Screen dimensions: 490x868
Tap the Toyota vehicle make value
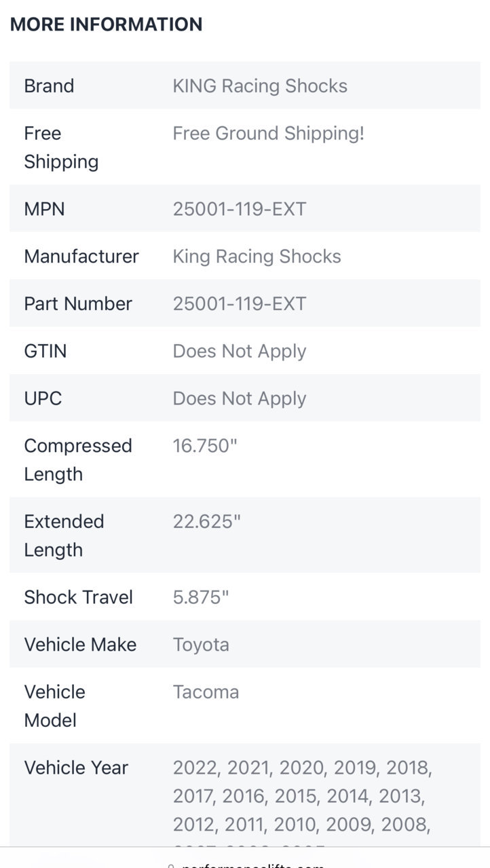(x=201, y=645)
